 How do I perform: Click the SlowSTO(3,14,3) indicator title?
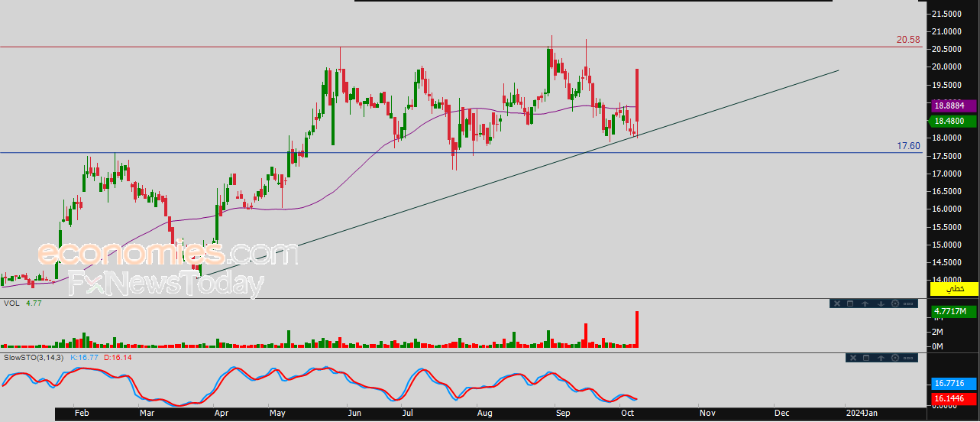click(x=34, y=357)
